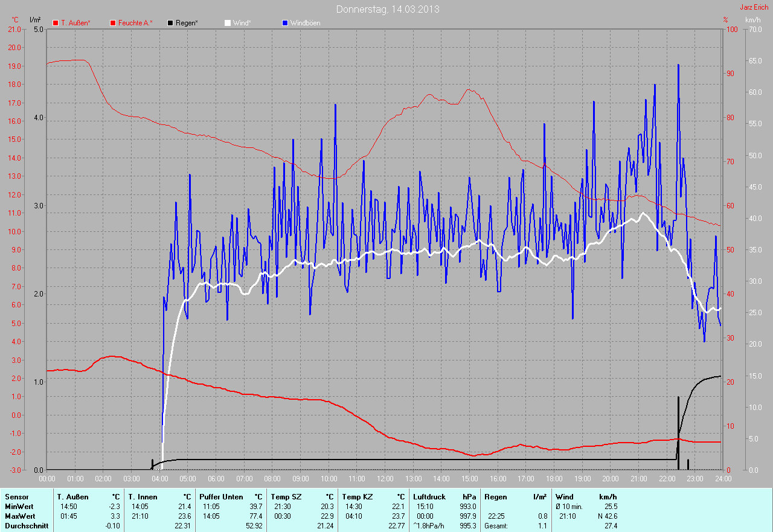Click the 00:00 time axis label
Image resolution: width=773 pixels, height=532 pixels.
click(47, 478)
